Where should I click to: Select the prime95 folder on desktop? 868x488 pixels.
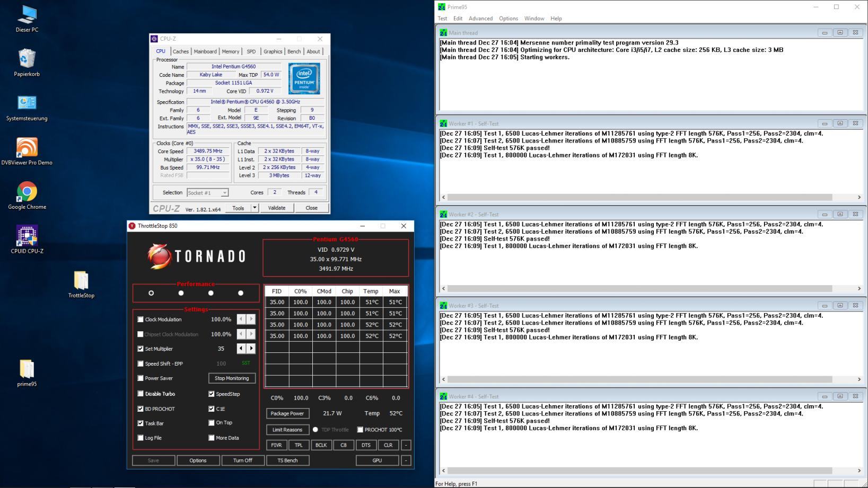coord(27,373)
